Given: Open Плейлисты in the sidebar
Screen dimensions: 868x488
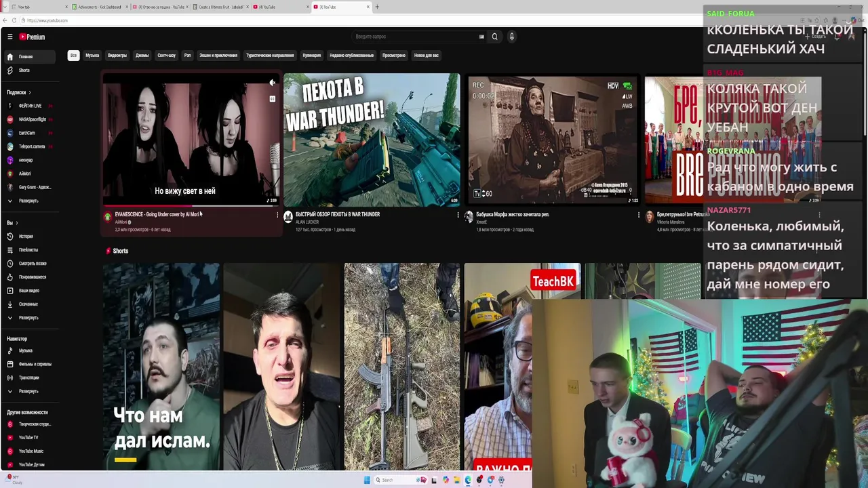Looking at the screenshot, I should [x=28, y=250].
